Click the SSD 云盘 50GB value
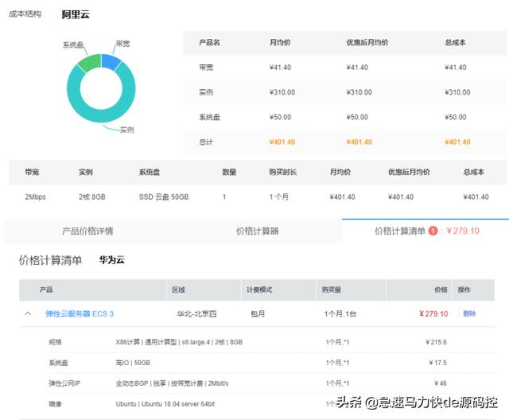This screenshot has width=509, height=420. click(164, 197)
